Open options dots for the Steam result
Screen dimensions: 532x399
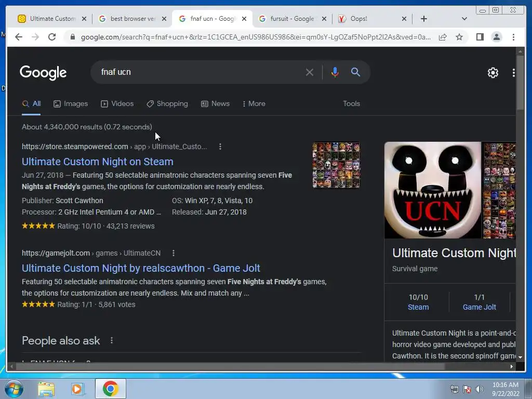point(220,147)
